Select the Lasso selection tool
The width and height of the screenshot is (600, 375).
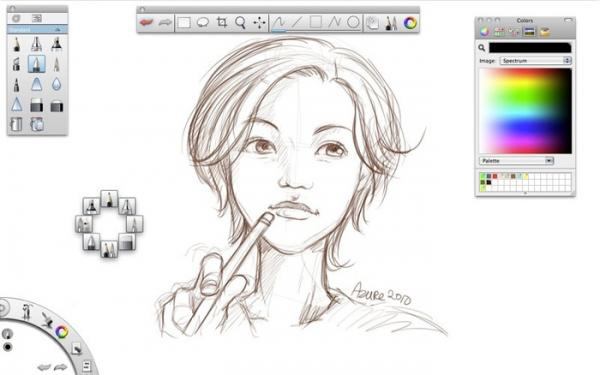tap(203, 23)
